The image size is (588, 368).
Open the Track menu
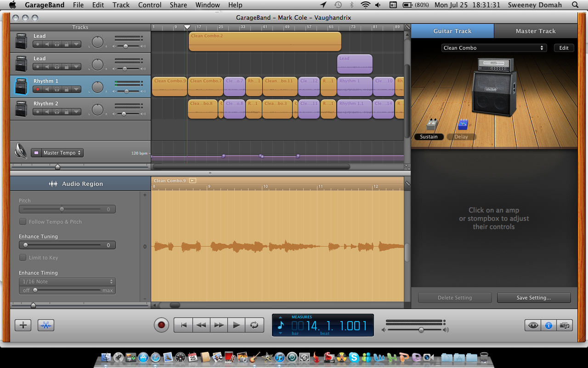(121, 5)
